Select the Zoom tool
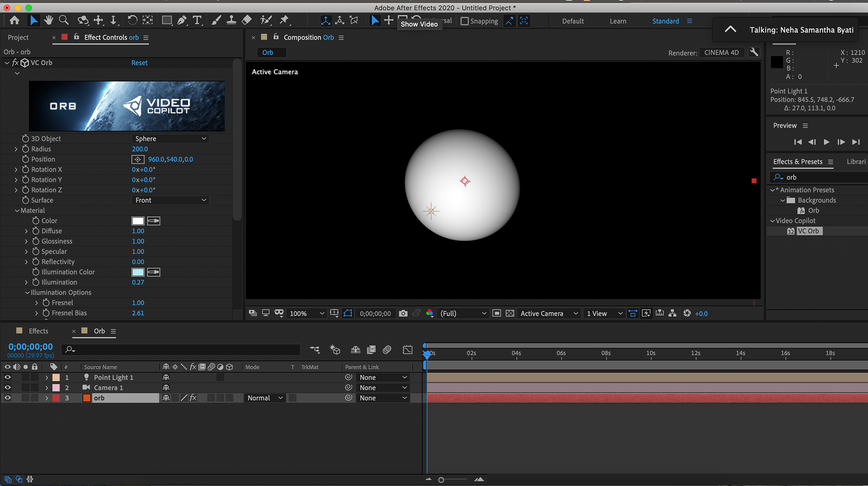 pos(64,20)
